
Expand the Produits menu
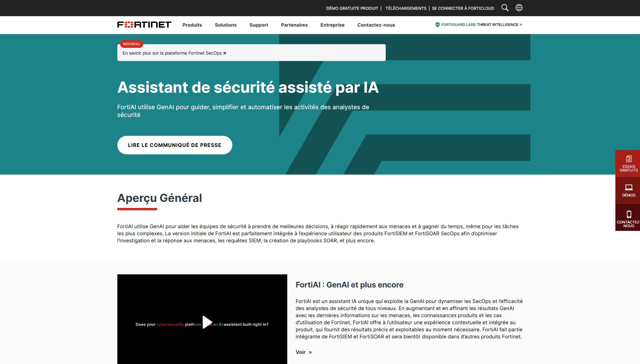(x=192, y=25)
